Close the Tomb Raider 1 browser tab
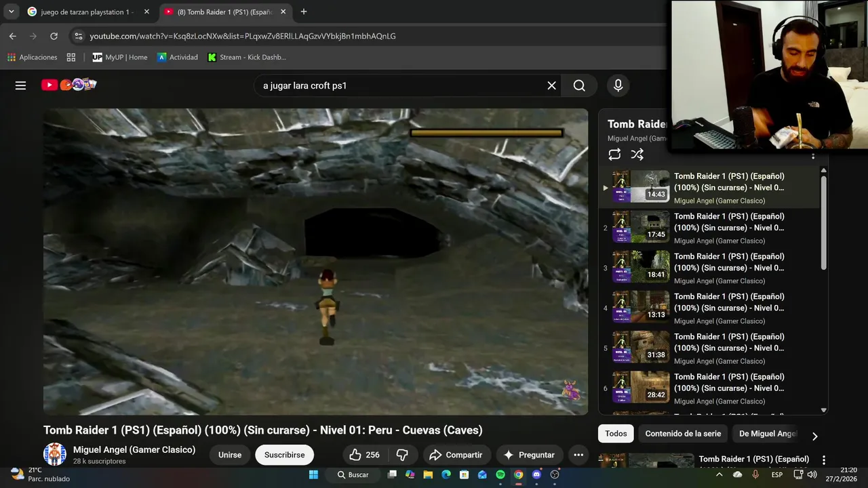868x488 pixels. click(x=283, y=12)
